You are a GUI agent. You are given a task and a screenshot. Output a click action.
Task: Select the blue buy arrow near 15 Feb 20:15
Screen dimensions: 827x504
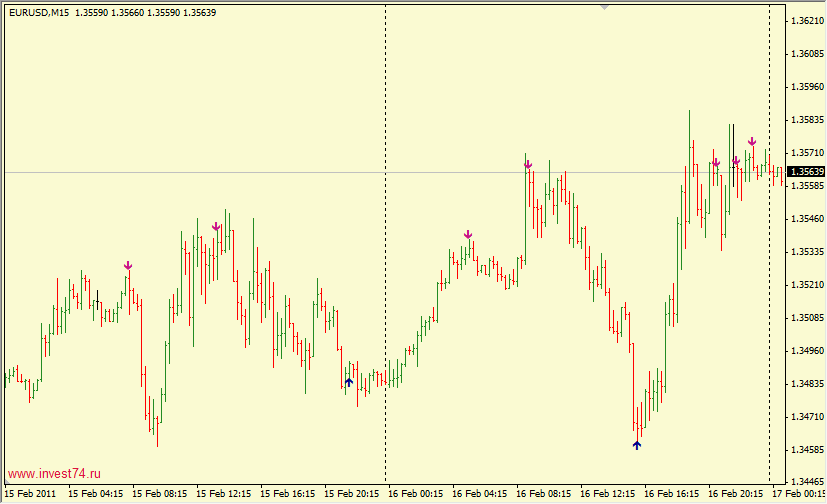[x=349, y=382]
